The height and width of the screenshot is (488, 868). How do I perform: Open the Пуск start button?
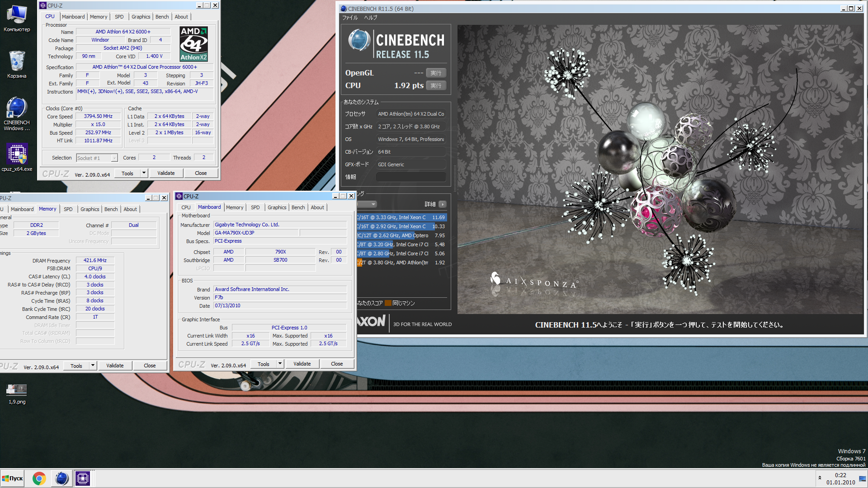13,479
